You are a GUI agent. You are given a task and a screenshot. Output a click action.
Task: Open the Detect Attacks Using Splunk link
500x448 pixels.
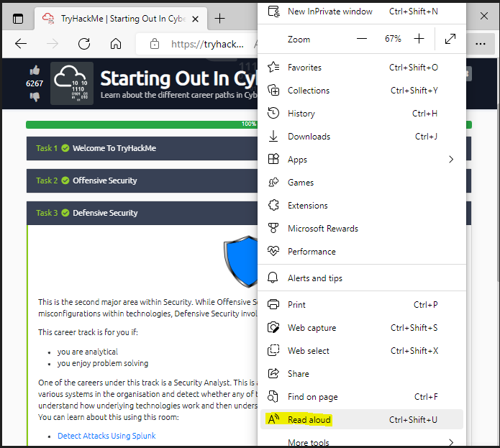pos(106,436)
